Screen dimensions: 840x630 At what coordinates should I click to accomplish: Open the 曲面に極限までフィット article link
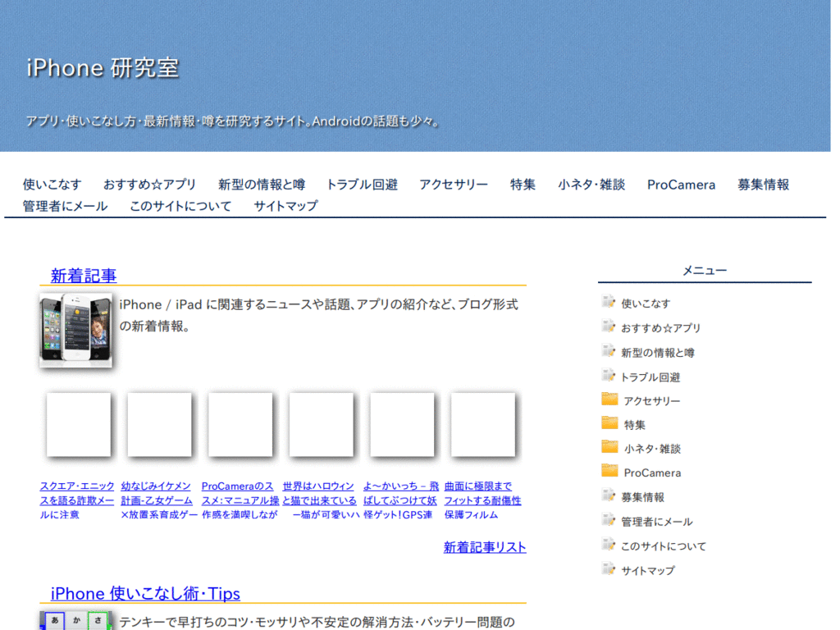[x=482, y=500]
